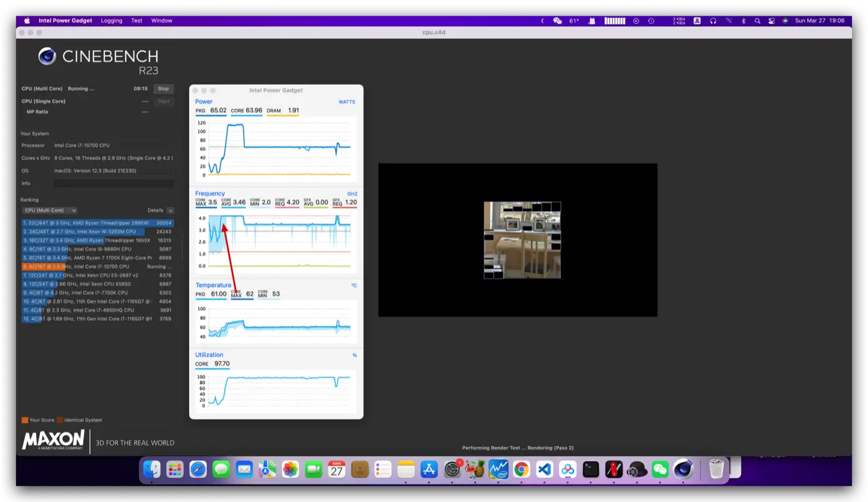
Task: Click System Preferences icon with badge
Action: coord(452,470)
